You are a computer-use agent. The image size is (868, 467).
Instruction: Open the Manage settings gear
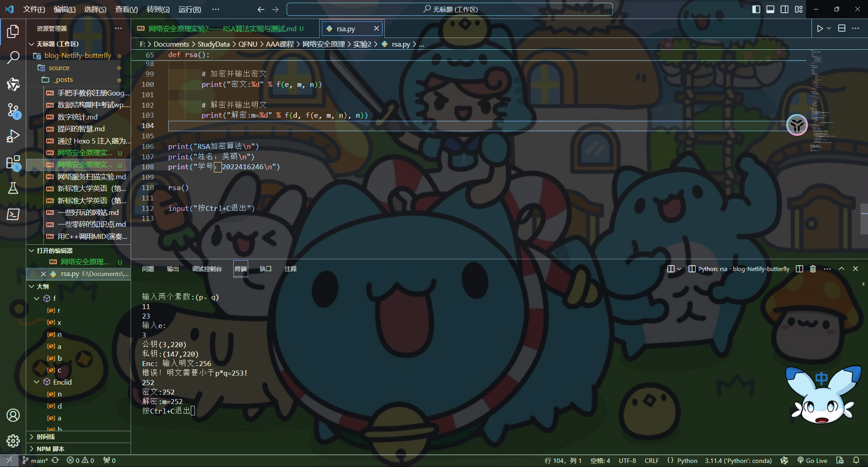(x=13, y=441)
